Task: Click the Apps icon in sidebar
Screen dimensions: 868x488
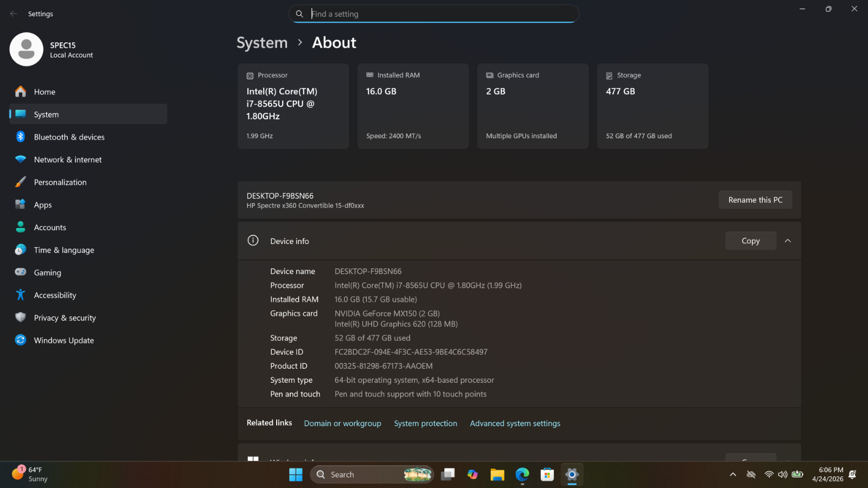Action: [x=21, y=204]
